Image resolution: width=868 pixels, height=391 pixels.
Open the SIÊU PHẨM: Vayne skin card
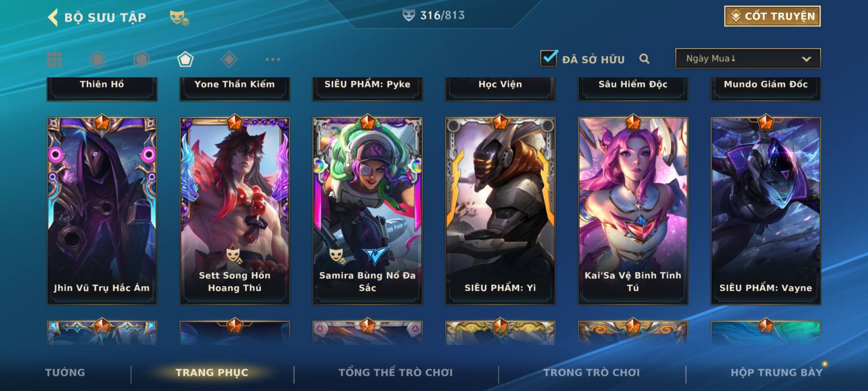766,211
